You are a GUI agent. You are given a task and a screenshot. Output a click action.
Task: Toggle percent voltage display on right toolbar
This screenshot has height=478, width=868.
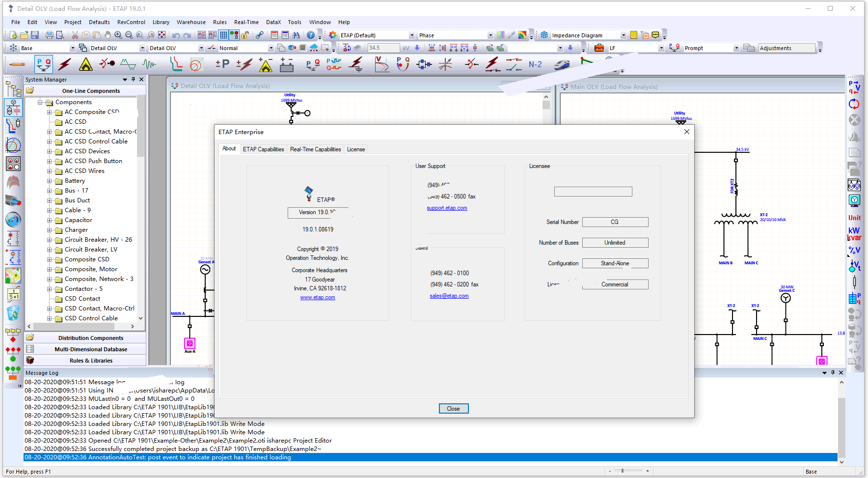tap(854, 251)
